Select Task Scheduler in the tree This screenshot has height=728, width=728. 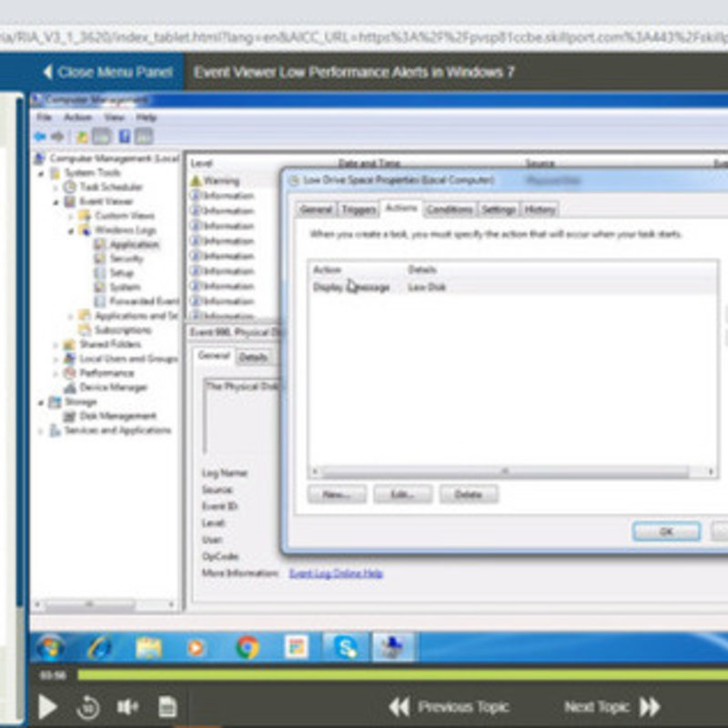tap(111, 187)
